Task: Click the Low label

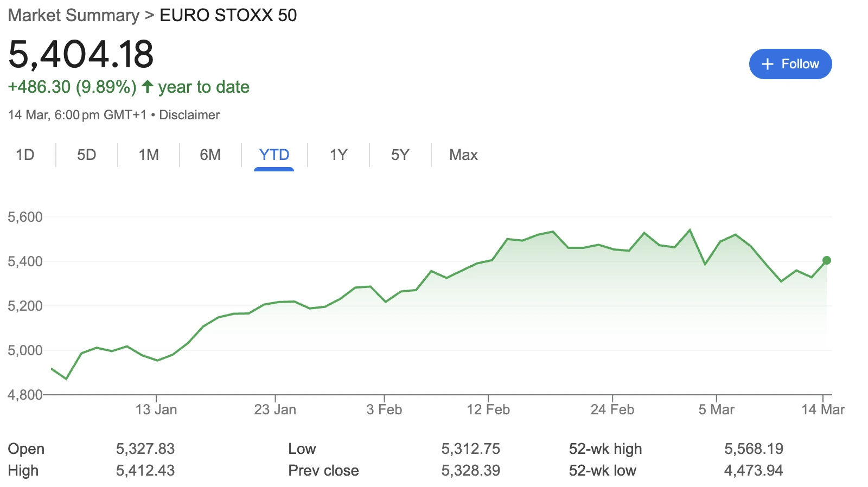Action: click(x=302, y=449)
